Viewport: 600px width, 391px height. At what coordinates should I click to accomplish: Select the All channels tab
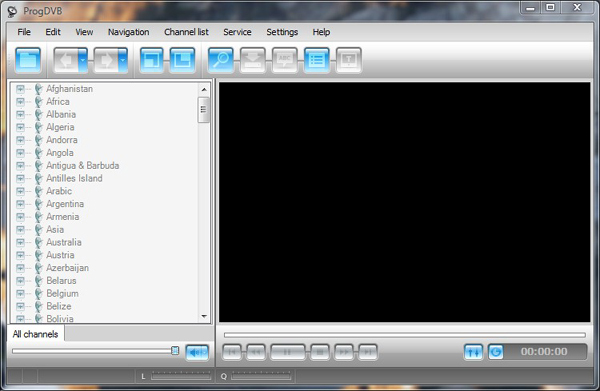click(x=36, y=334)
